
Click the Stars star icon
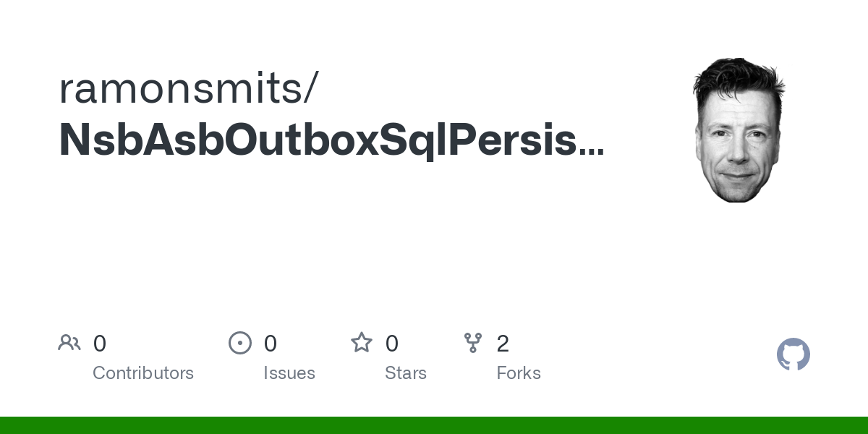(x=362, y=343)
